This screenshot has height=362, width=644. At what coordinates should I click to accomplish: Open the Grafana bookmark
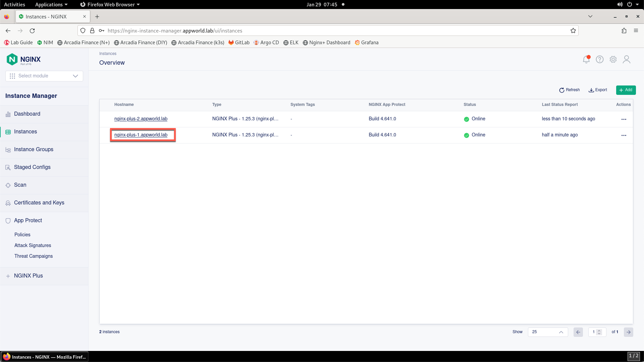click(x=367, y=43)
